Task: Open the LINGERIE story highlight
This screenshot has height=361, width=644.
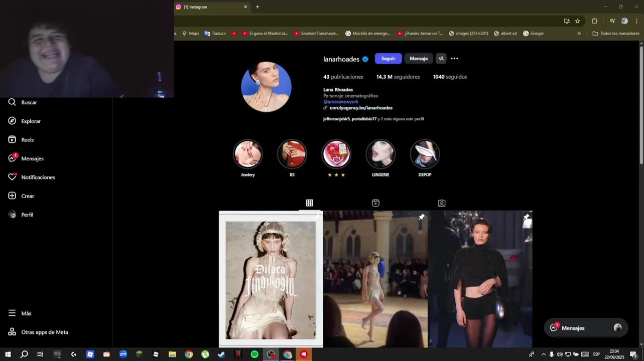Action: click(x=380, y=154)
